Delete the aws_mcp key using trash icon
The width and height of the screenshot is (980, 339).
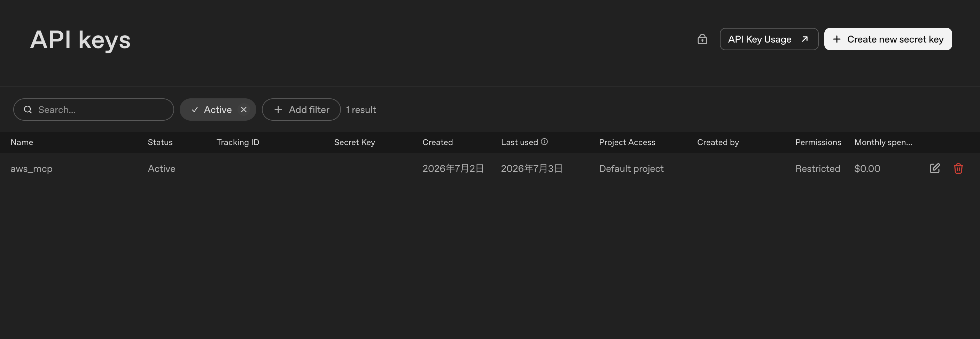958,168
